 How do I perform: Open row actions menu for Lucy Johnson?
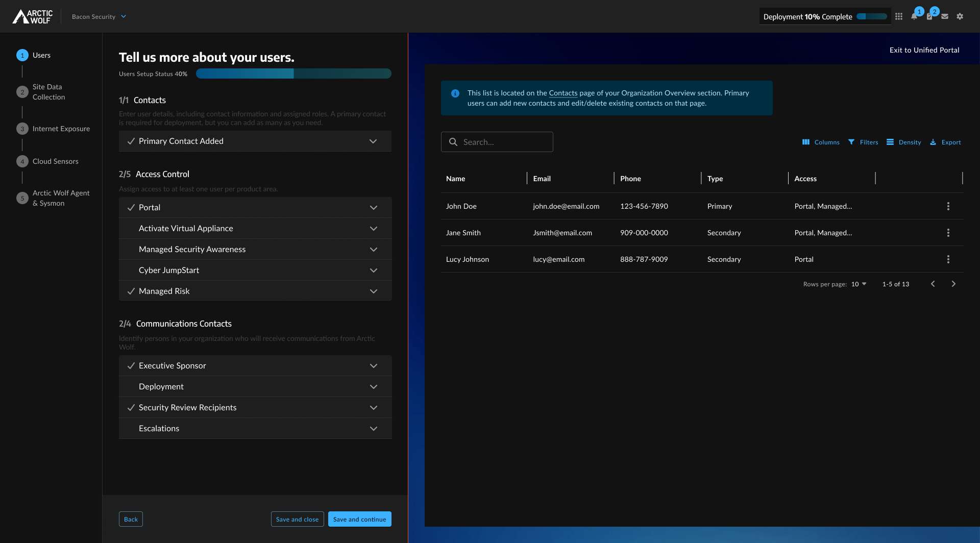click(x=948, y=259)
